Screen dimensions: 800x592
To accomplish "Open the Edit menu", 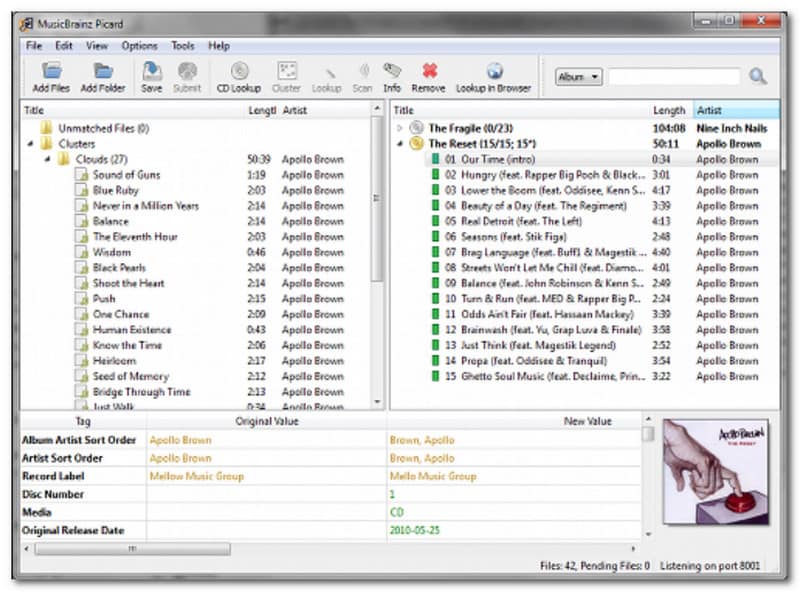I will pos(64,46).
